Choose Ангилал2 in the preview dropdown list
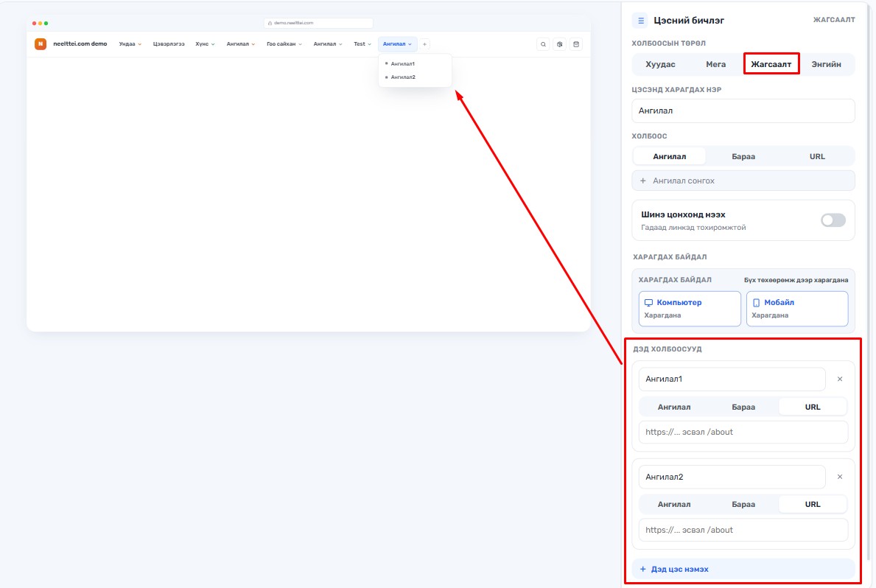The width and height of the screenshot is (876, 588). click(x=403, y=77)
